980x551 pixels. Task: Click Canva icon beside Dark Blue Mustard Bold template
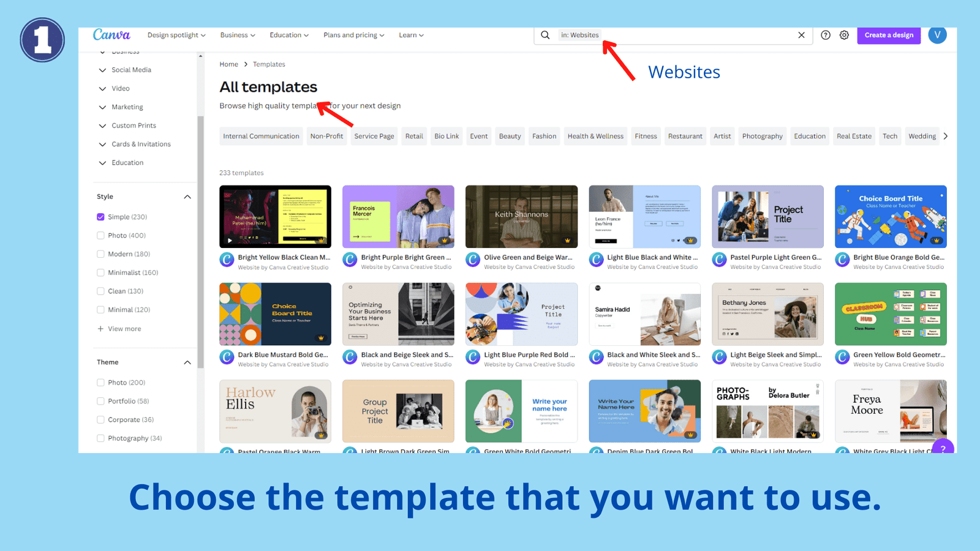[x=227, y=358]
